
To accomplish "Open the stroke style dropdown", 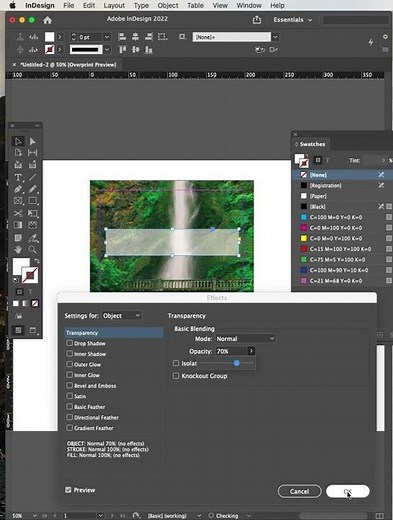I will (107, 50).
